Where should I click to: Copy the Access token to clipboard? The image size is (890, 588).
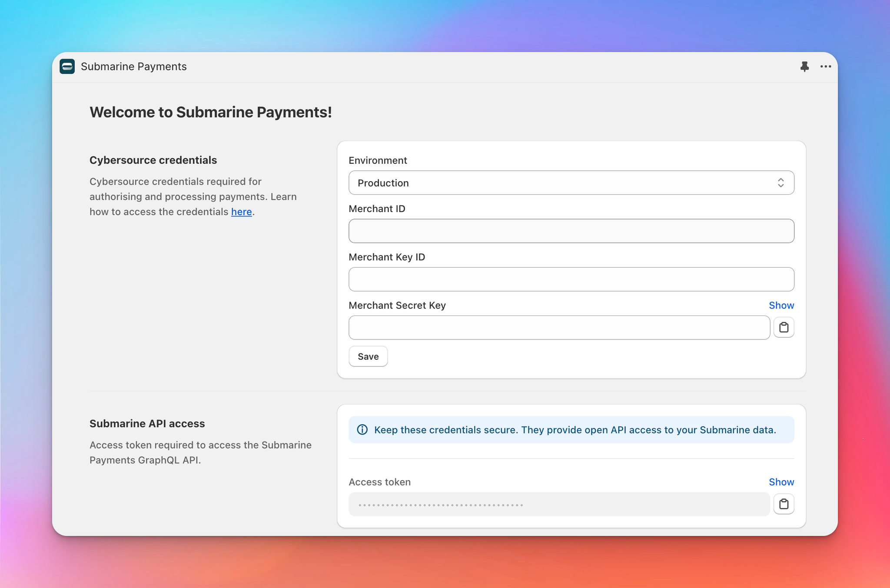784,504
